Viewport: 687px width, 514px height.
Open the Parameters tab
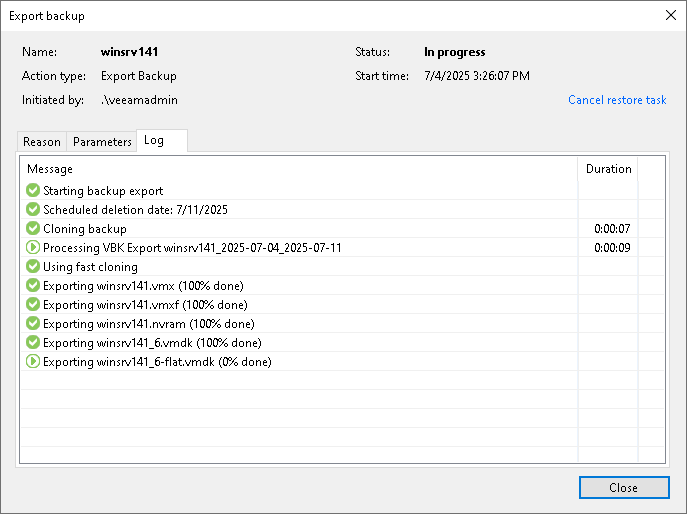point(102,142)
